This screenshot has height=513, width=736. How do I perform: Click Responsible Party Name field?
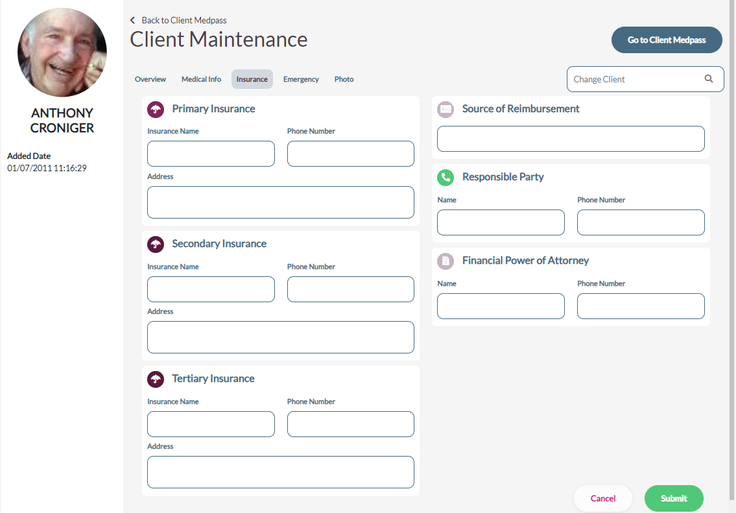tap(501, 222)
